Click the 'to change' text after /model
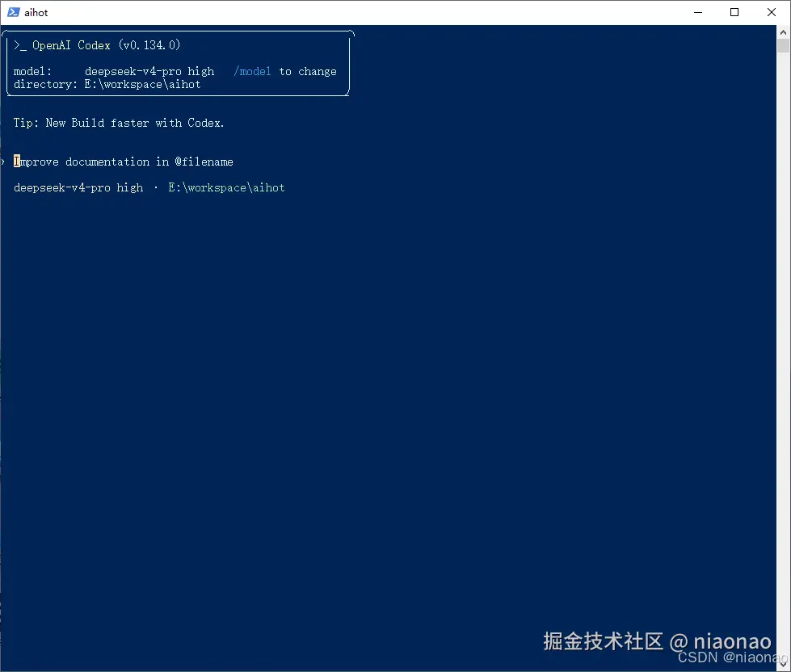This screenshot has width=791, height=672. coord(308,72)
